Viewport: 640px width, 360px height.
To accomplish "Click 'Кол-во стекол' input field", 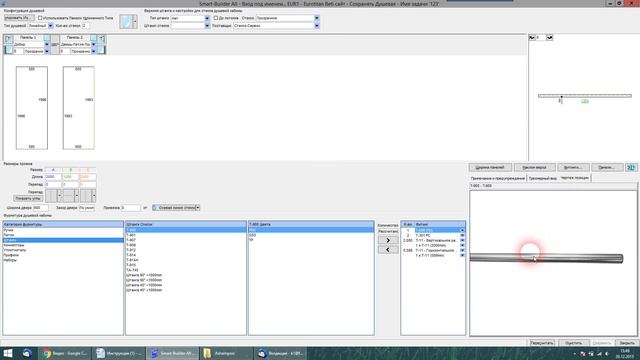I will [x=86, y=26].
